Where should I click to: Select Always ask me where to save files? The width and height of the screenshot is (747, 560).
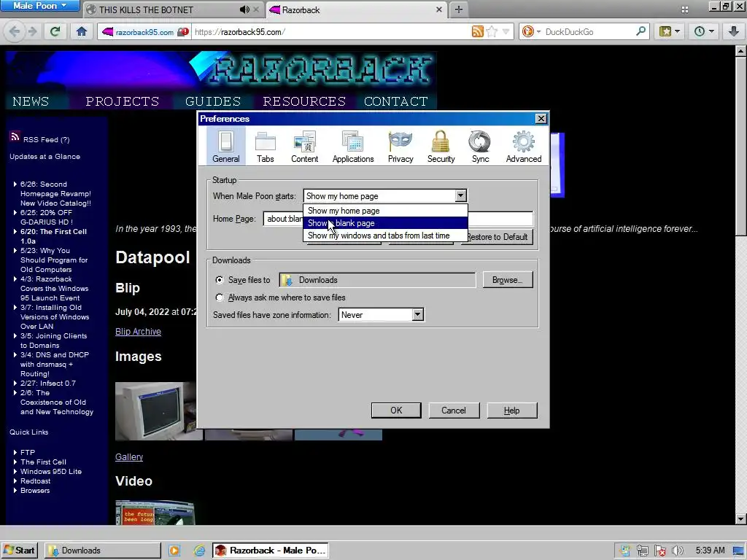pos(219,297)
